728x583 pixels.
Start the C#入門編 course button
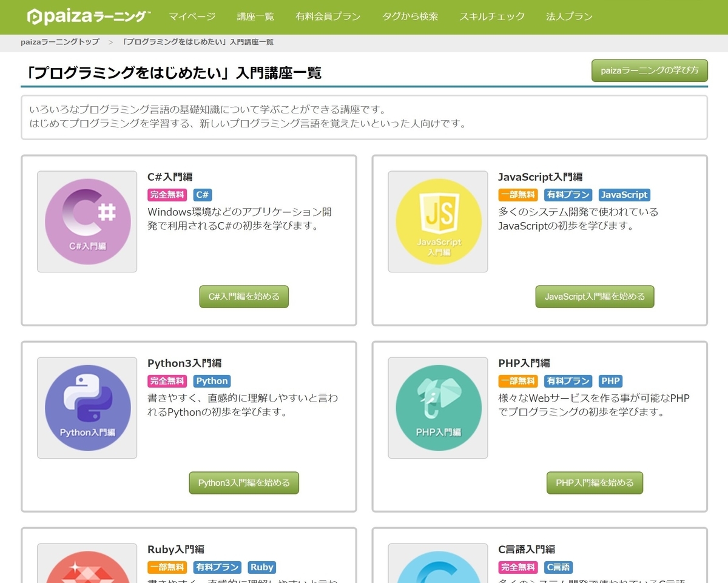click(244, 297)
